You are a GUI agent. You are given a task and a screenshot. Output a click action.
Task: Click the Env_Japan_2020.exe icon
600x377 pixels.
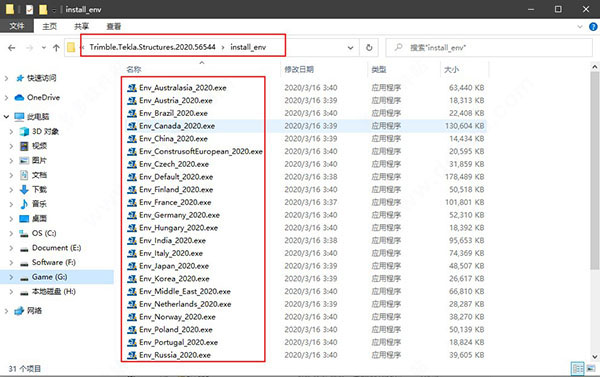[132, 266]
